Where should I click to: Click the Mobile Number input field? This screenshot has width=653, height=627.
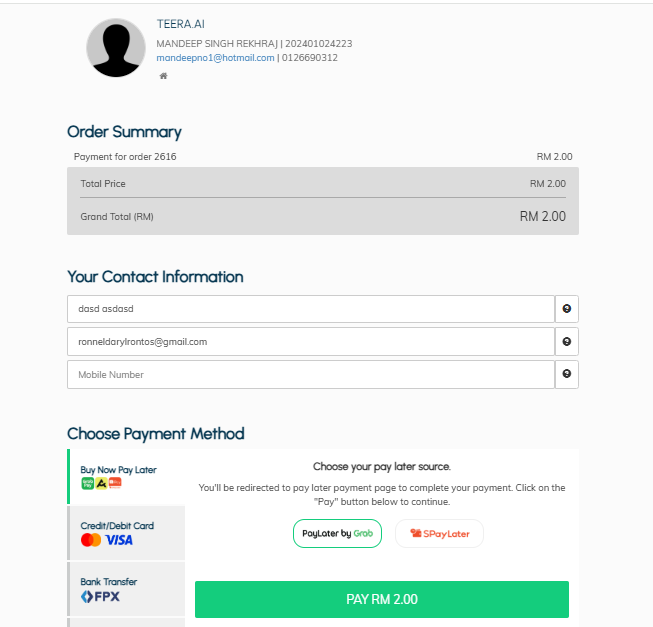point(310,375)
